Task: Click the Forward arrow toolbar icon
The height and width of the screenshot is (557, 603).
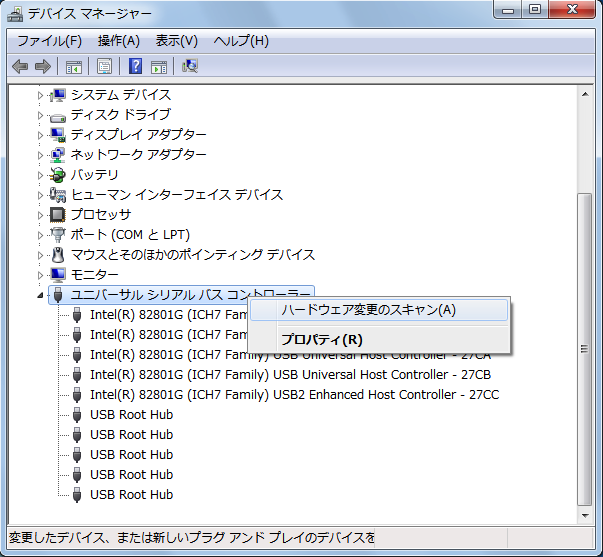Action: 42,66
